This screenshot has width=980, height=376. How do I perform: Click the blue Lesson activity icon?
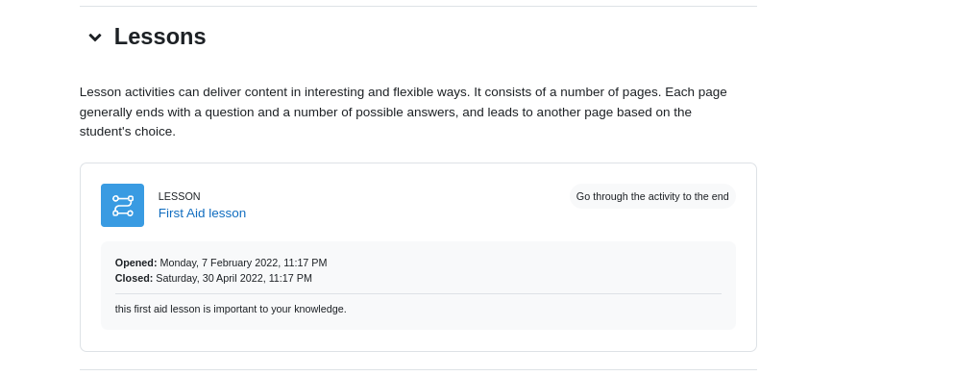tap(123, 205)
